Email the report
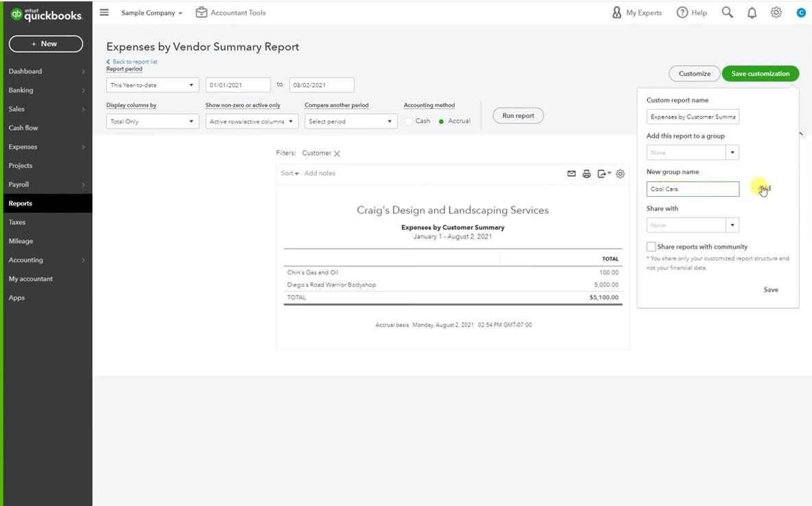Viewport: 812px width, 506px height. tap(571, 173)
